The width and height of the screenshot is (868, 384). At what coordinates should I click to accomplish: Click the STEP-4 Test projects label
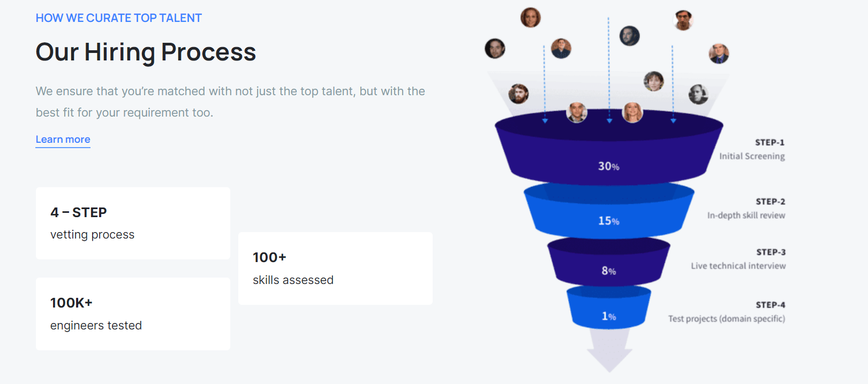(727, 312)
